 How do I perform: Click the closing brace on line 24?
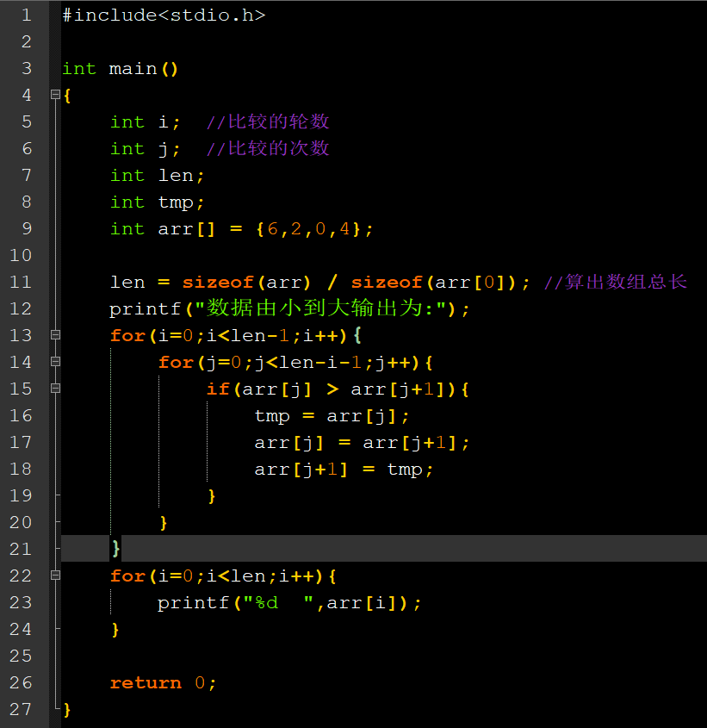[x=115, y=630]
